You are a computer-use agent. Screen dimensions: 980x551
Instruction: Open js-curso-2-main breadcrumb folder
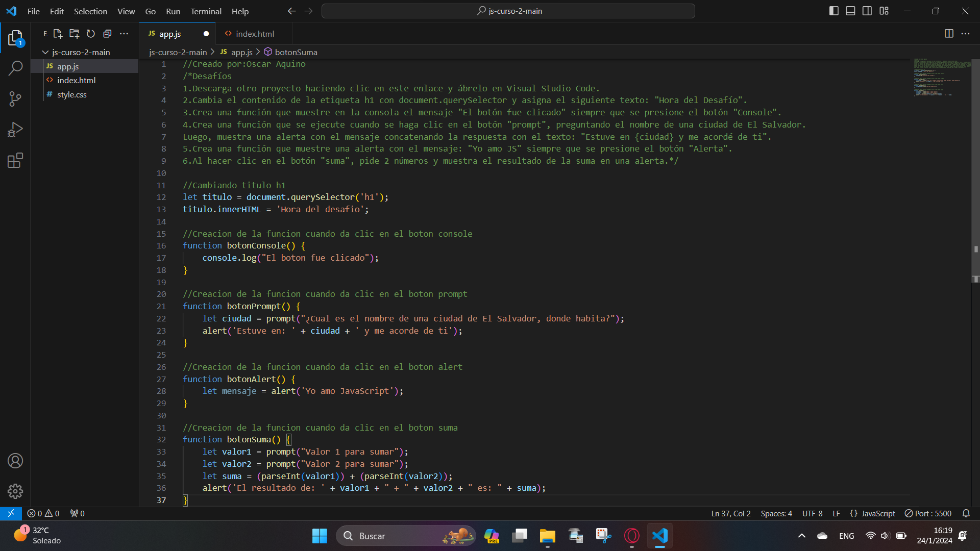[178, 52]
